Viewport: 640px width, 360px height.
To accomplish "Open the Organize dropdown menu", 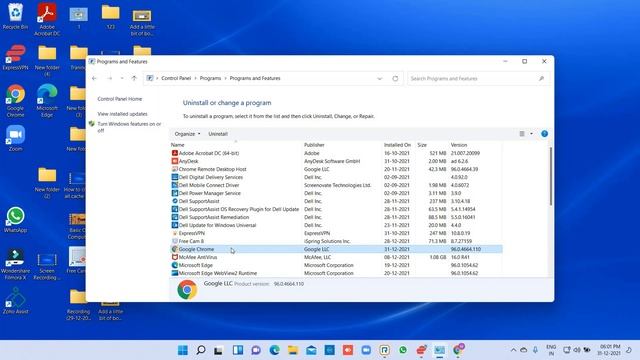I will [187, 134].
